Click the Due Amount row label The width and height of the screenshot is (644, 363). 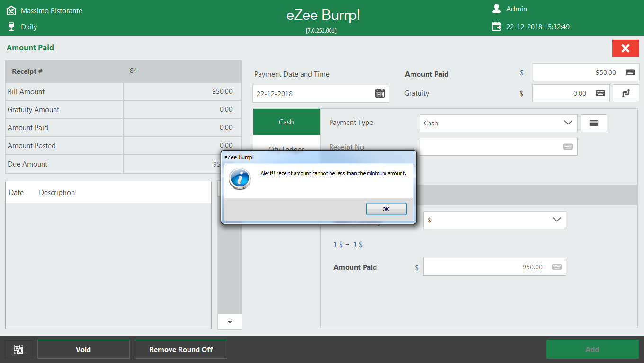[x=27, y=164]
